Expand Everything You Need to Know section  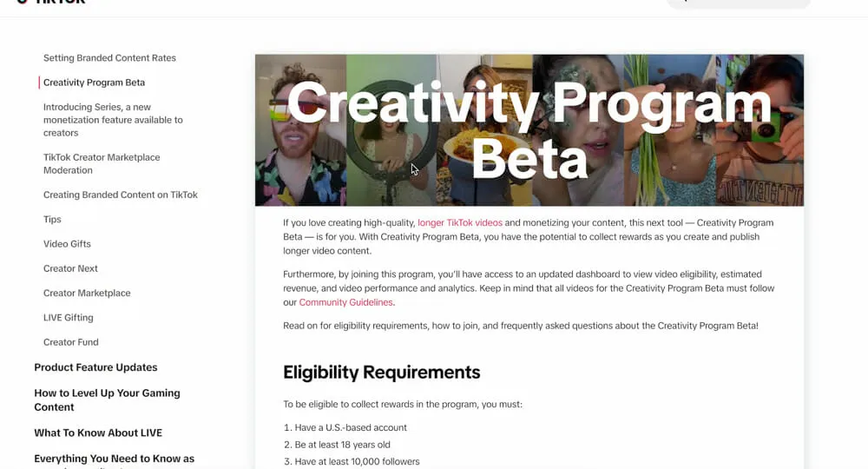pos(114,459)
